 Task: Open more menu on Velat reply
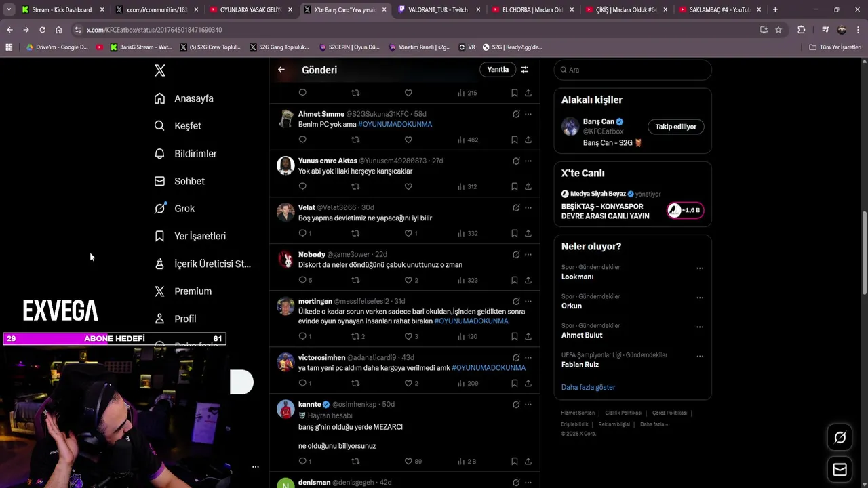(528, 207)
